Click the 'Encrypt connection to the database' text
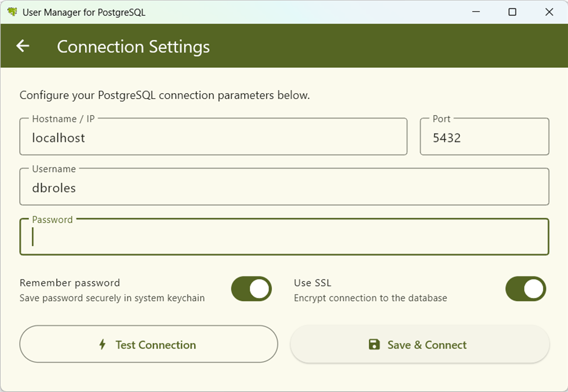The height and width of the screenshot is (392, 568). [370, 298]
